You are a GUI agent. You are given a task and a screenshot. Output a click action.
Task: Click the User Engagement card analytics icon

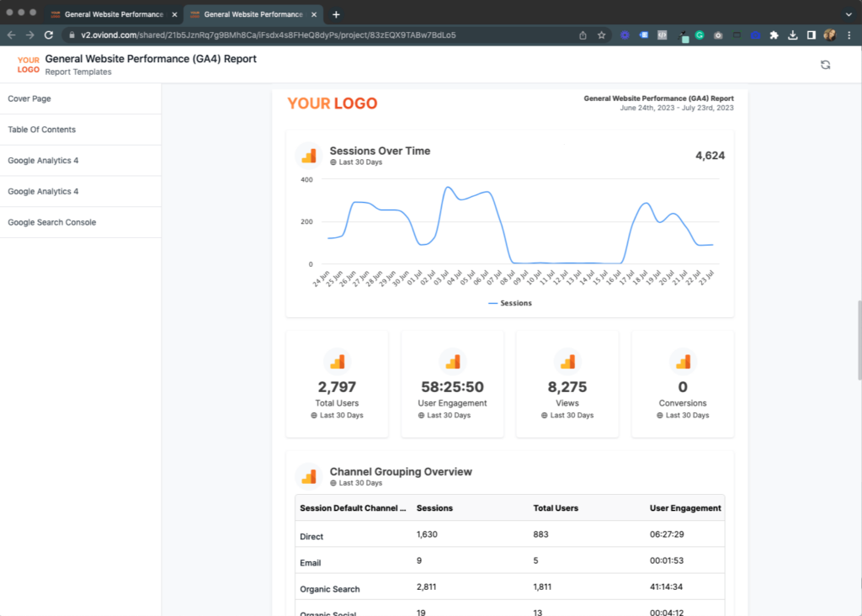[x=452, y=362]
